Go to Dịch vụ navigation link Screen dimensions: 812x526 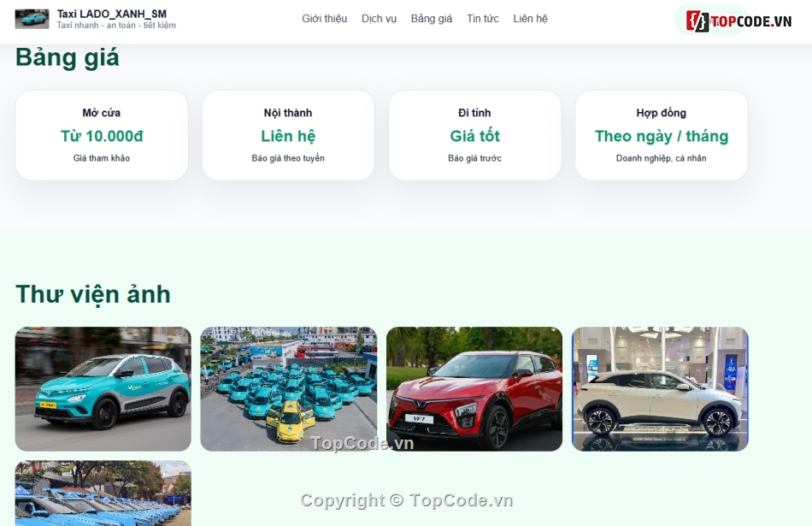[x=379, y=19]
